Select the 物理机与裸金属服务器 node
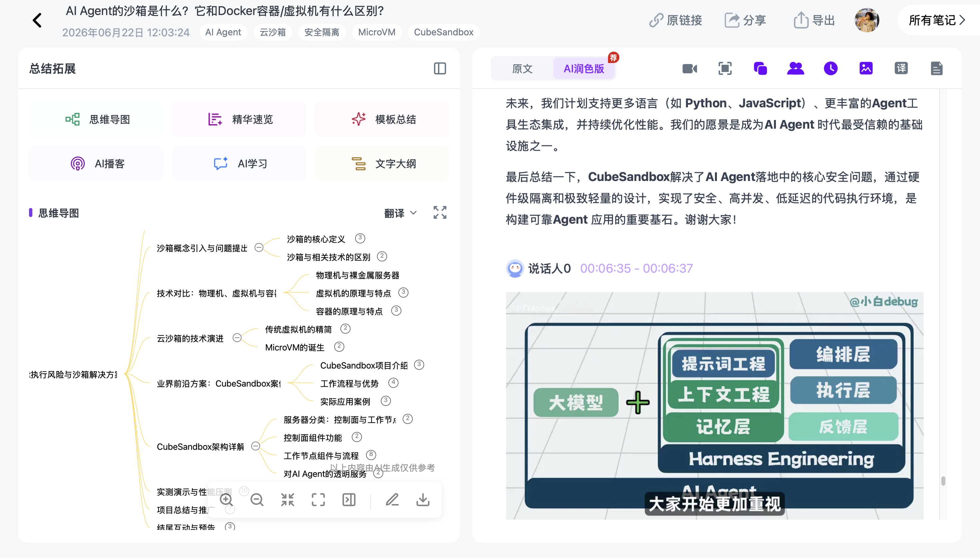 click(357, 276)
